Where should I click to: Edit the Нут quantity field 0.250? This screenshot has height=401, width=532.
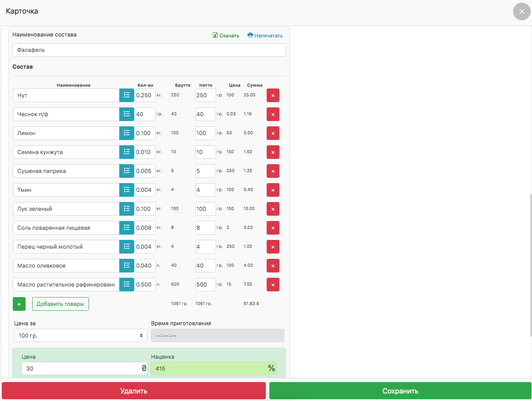(x=145, y=95)
